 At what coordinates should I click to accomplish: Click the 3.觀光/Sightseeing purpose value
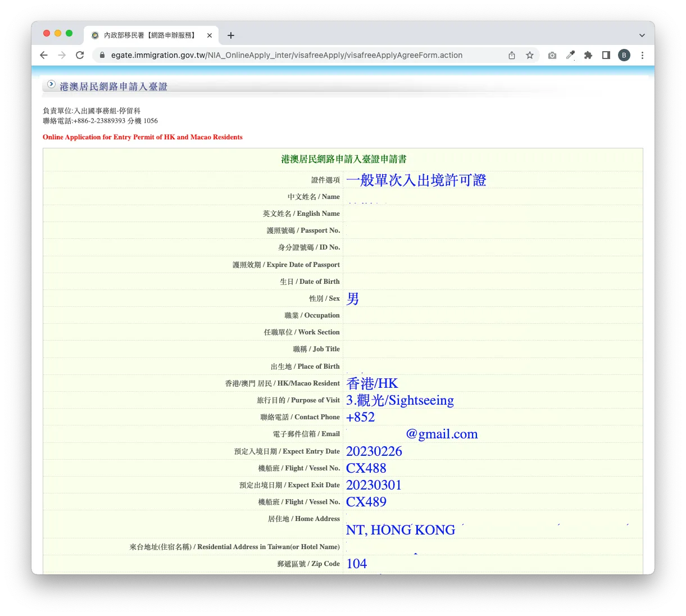coord(400,400)
